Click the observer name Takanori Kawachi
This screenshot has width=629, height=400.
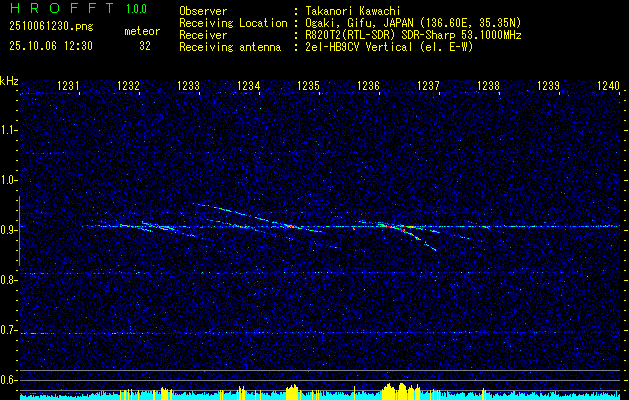coord(353,11)
